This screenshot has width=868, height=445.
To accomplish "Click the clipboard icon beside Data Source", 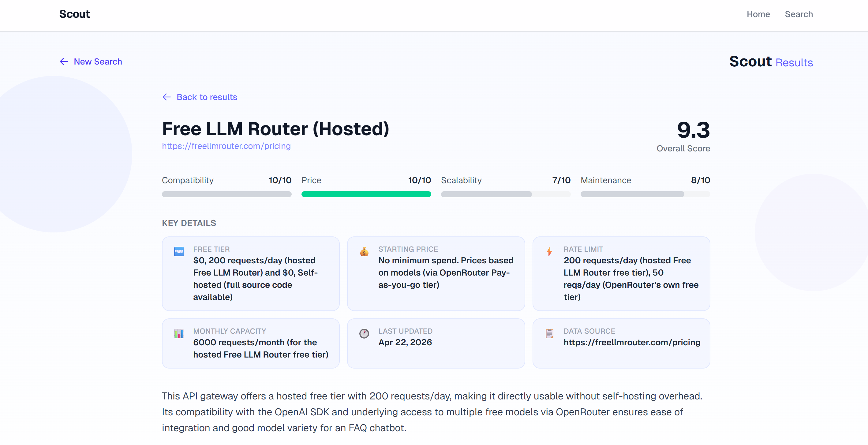I will click(x=549, y=333).
